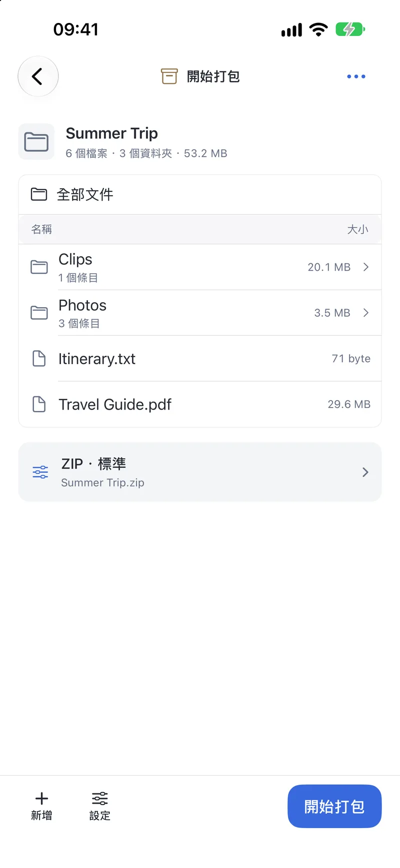Sort by 名稱 column header
Screen dimensions: 400x868
pyautogui.click(x=41, y=229)
